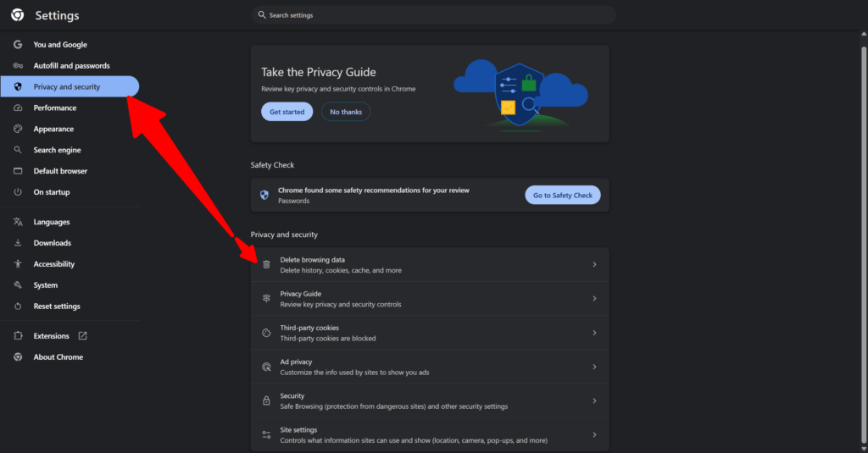Go to Search engine settings section

coord(57,150)
